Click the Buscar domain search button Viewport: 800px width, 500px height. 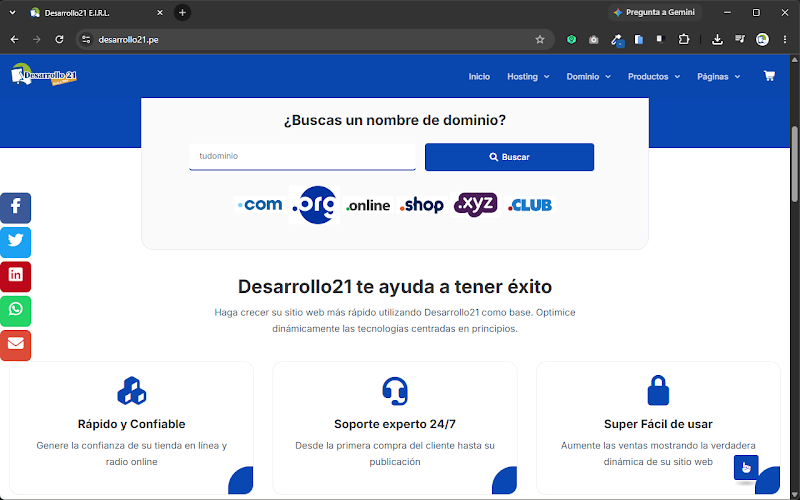[x=509, y=157]
